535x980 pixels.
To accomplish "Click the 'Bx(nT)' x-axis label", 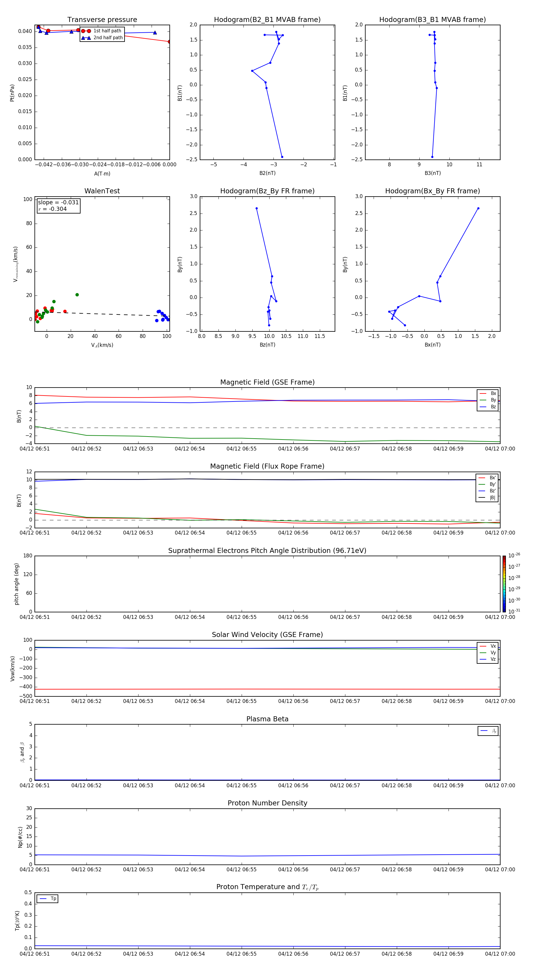I will coord(432,345).
